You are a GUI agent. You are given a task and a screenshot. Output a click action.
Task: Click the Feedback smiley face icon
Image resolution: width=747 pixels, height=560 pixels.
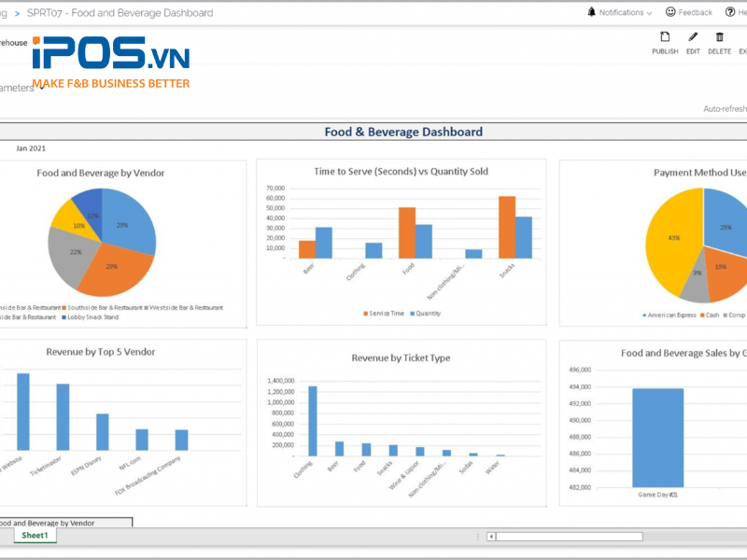tap(670, 12)
